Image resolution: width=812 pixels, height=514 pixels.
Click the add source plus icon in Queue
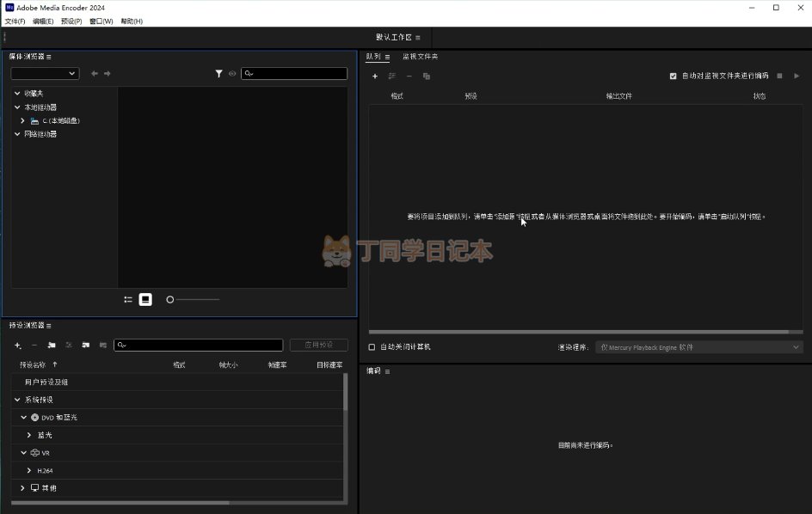[x=375, y=76]
